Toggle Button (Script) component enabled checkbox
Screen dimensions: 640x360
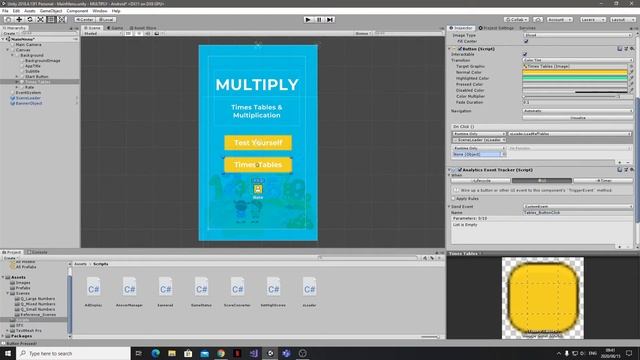pos(460,49)
